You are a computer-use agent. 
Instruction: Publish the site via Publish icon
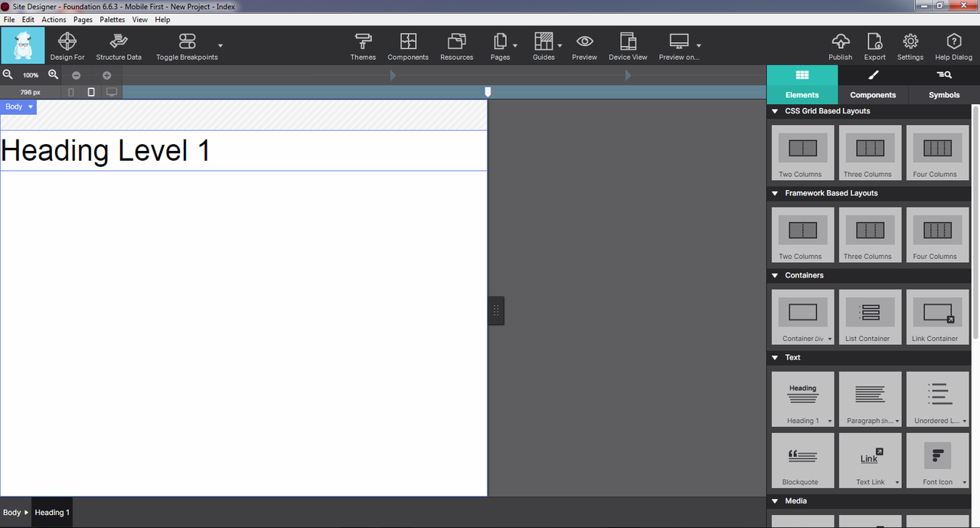click(x=840, y=41)
